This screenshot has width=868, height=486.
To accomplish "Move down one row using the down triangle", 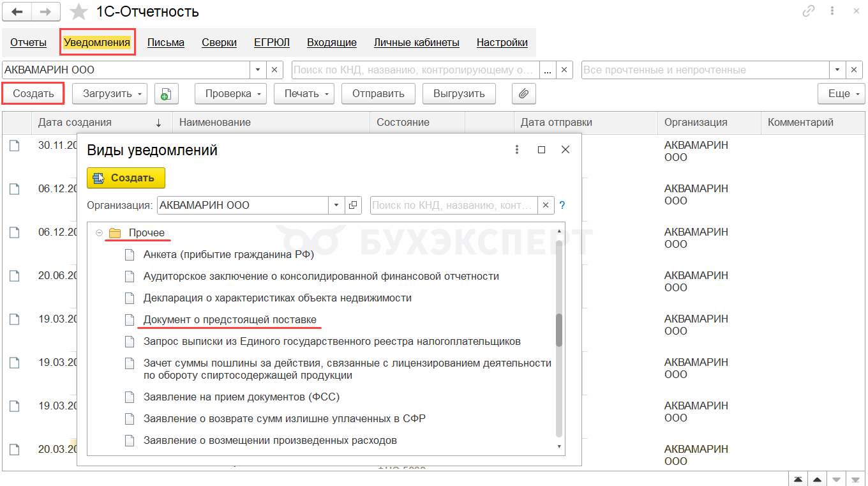I will 836,480.
